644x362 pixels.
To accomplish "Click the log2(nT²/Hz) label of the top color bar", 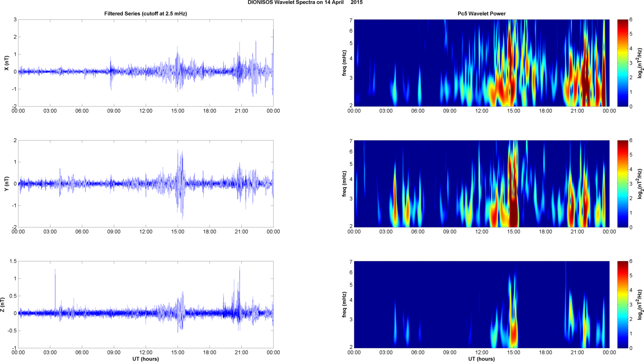I will 640,63.
